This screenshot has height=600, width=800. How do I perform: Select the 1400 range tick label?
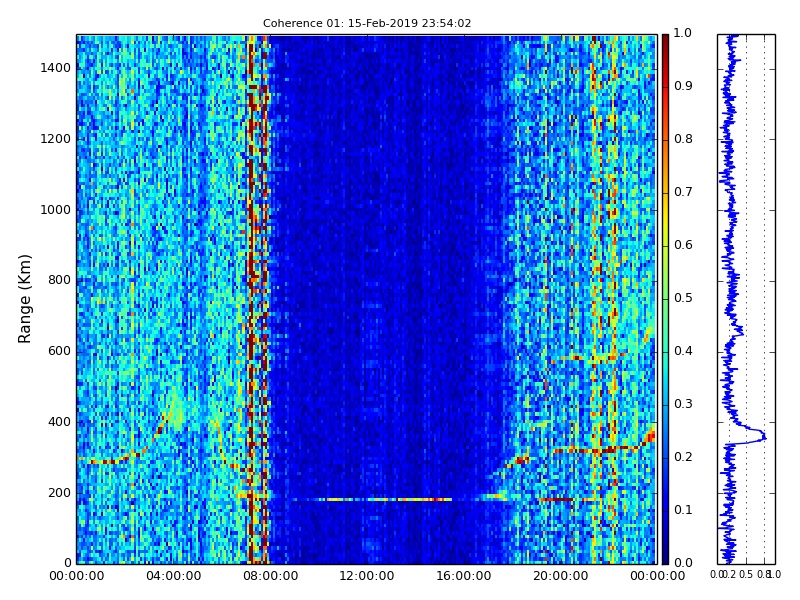pyautogui.click(x=55, y=68)
